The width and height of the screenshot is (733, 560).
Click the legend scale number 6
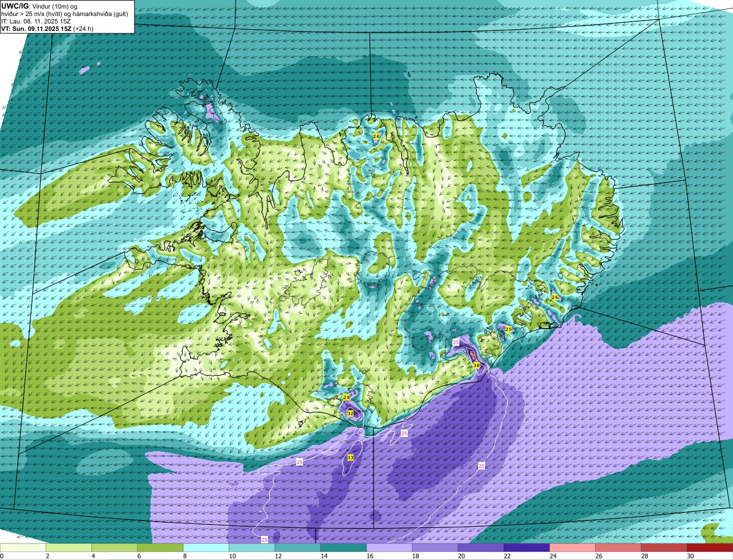coord(139,556)
